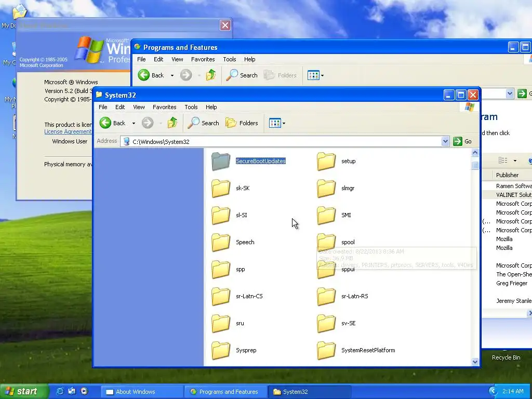Select the sk-SK folder

click(230, 188)
